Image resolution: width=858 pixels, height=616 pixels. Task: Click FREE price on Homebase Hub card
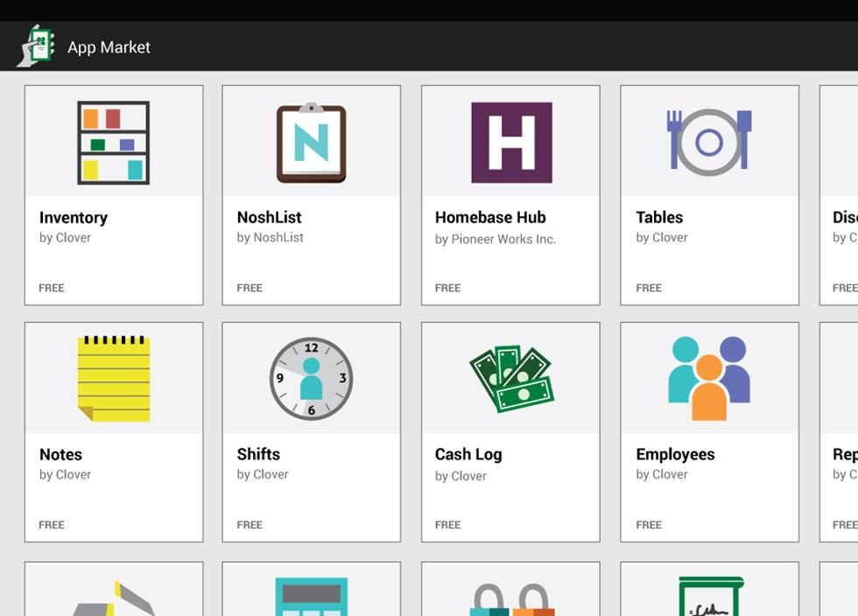447,288
